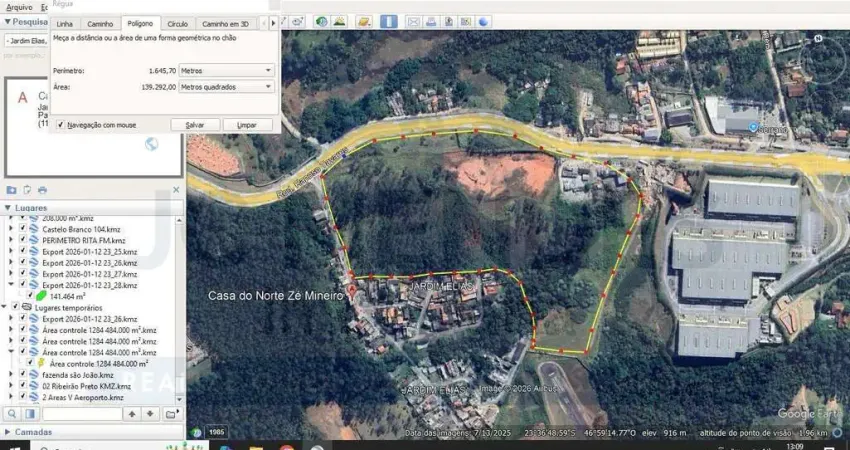
Task: Toggle checkbox for 02 Ribeirão Preto KMZ.kmz
Action: click(x=22, y=386)
